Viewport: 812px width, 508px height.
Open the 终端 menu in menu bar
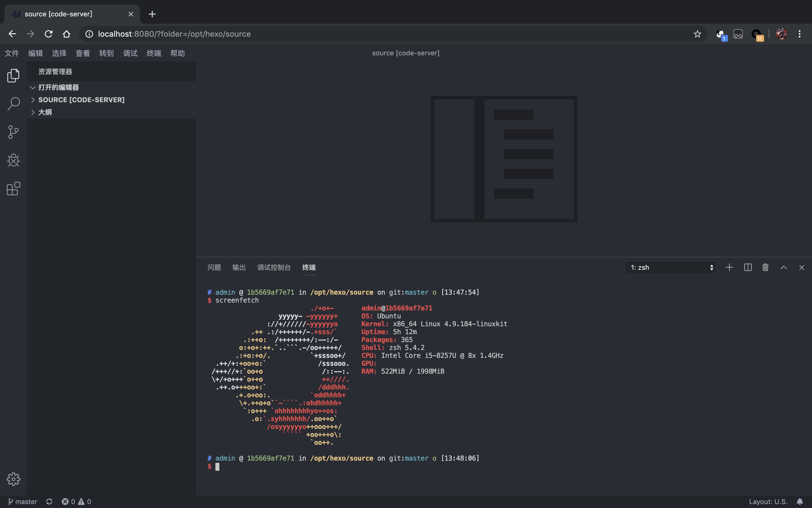(x=154, y=53)
